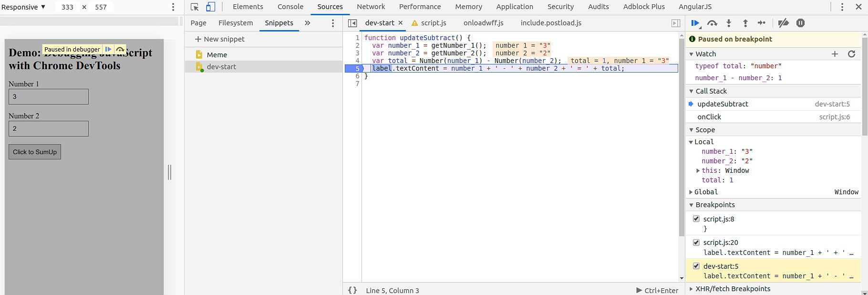Open the Network tab
This screenshot has width=868, height=295.
[371, 7]
